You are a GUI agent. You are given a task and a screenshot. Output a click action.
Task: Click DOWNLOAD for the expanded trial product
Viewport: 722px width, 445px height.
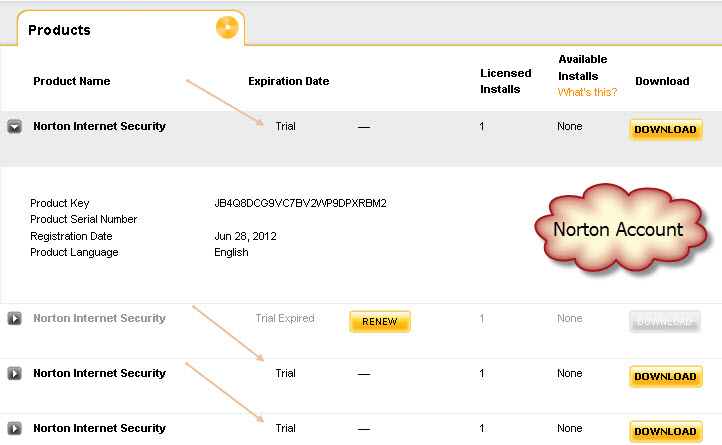coord(665,129)
